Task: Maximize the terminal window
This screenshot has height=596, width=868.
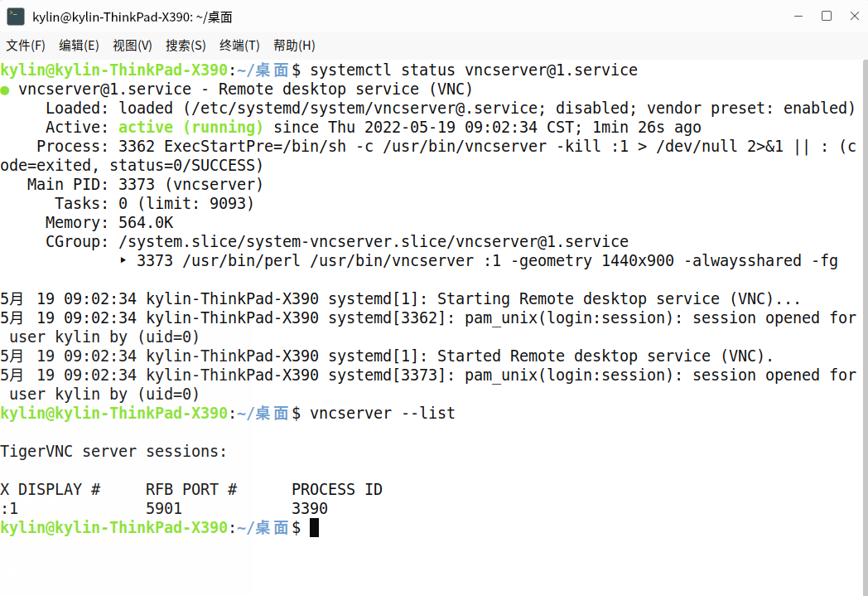Action: 826,16
